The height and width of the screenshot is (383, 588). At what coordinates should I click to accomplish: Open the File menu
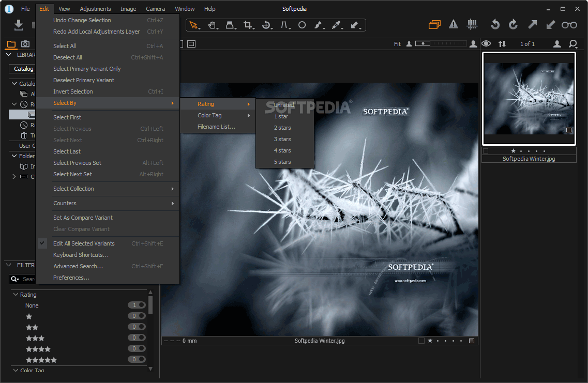click(25, 9)
